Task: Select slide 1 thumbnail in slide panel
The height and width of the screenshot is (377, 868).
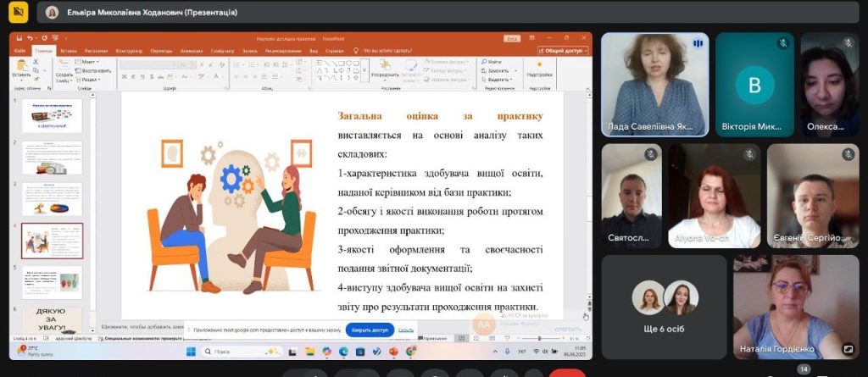Action: 52,116
